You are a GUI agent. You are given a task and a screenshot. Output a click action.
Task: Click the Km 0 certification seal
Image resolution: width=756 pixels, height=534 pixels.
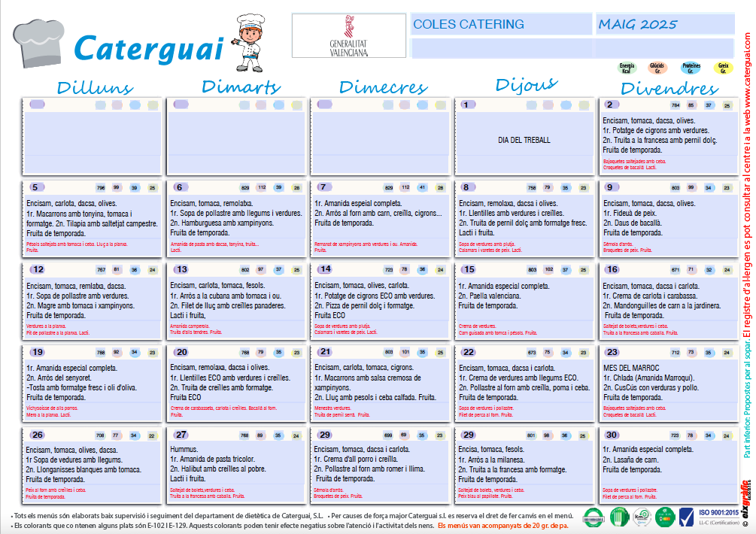coord(641,516)
